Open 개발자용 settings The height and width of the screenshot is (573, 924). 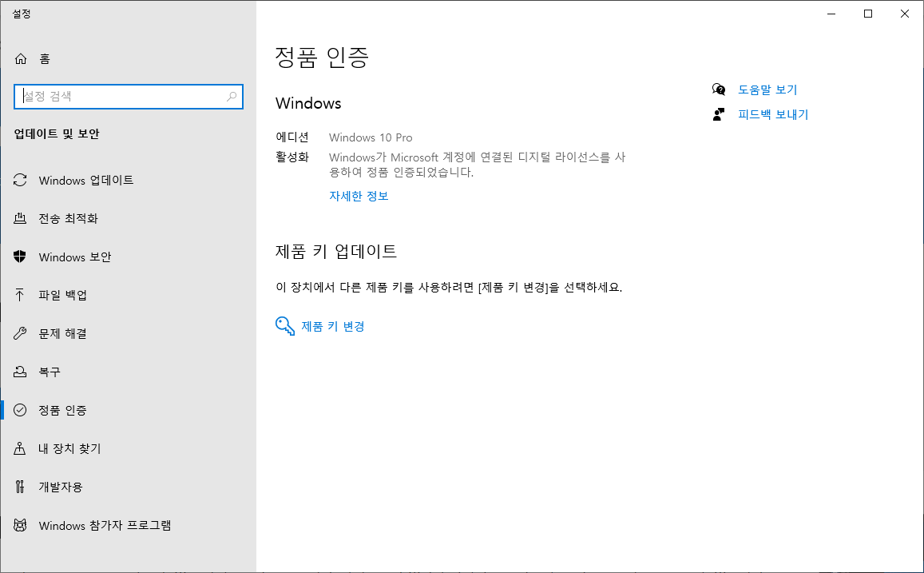tap(60, 487)
